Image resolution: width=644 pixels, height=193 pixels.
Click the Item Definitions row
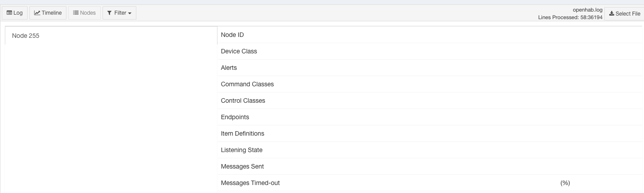(x=431, y=133)
